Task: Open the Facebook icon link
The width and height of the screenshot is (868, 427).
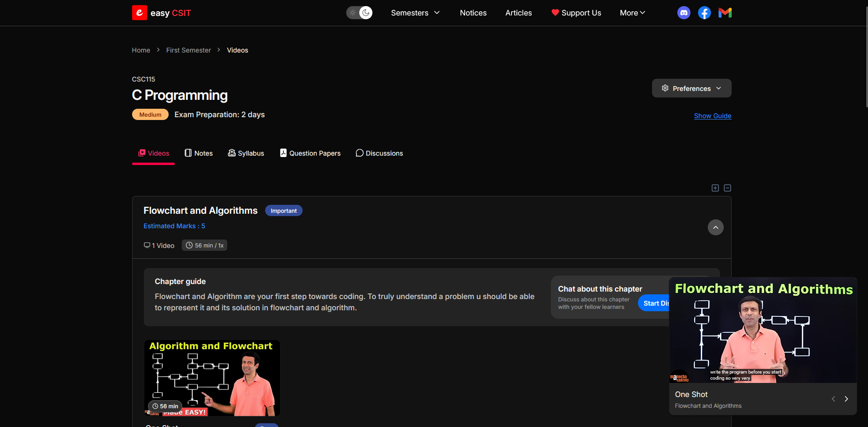Action: tap(705, 13)
